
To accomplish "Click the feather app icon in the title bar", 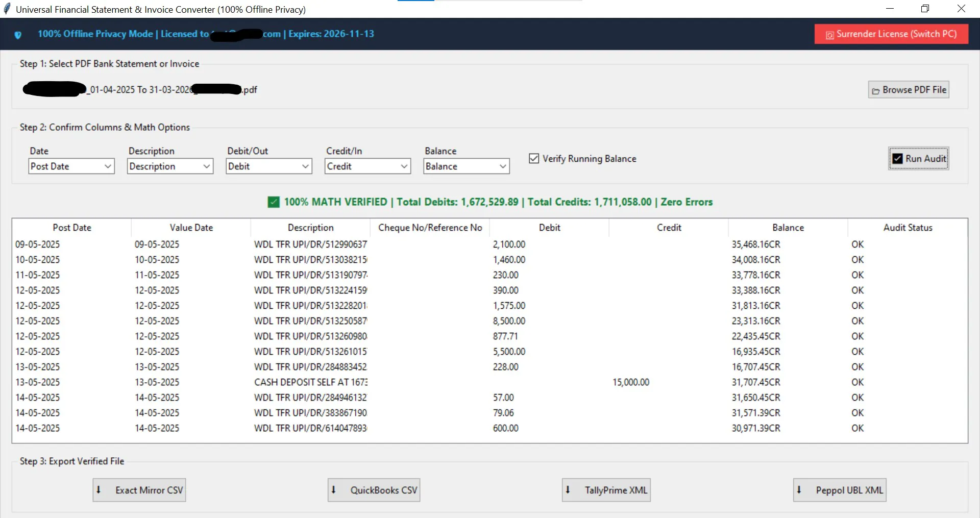I will tap(7, 9).
